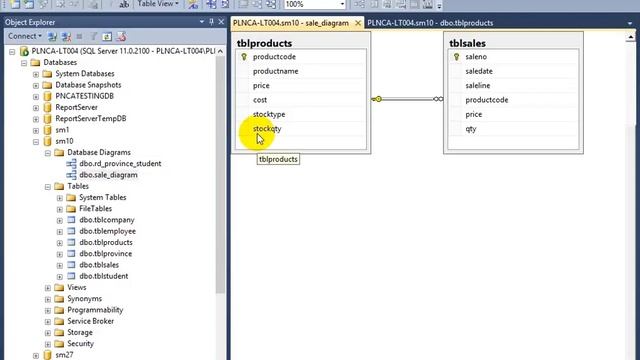Click the New Text Annotation 'ab' icon
Viewport: 640px width, 360px height.
124,4
